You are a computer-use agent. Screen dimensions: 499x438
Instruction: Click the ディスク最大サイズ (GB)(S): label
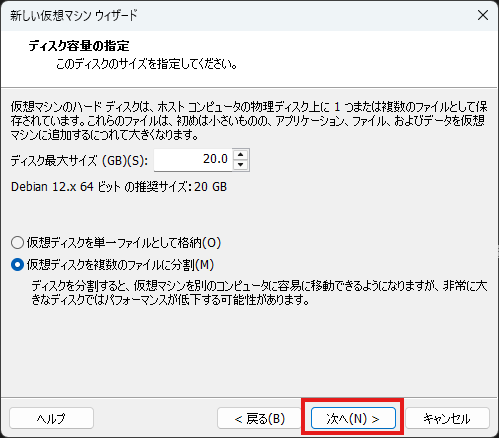click(x=79, y=161)
